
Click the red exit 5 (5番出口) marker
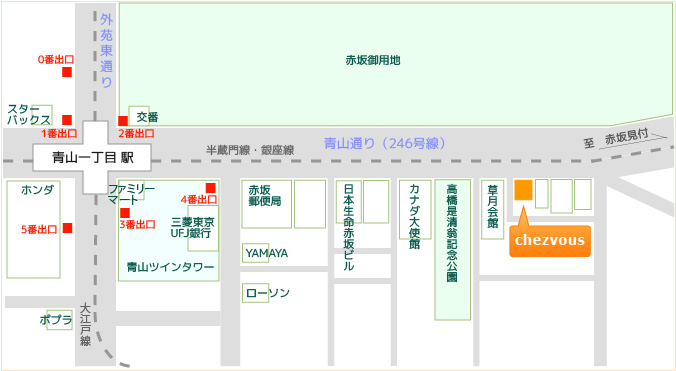[67, 228]
